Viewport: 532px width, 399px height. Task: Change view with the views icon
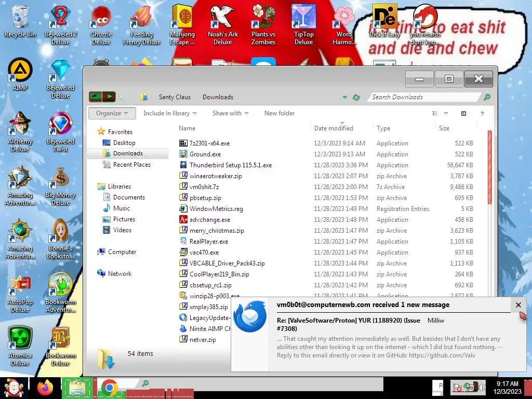tap(435, 113)
